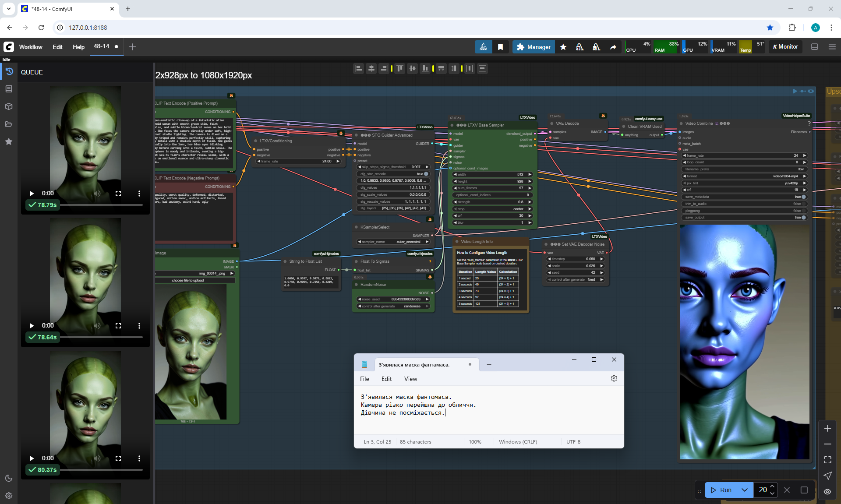Click choose file to upload button

point(187,280)
